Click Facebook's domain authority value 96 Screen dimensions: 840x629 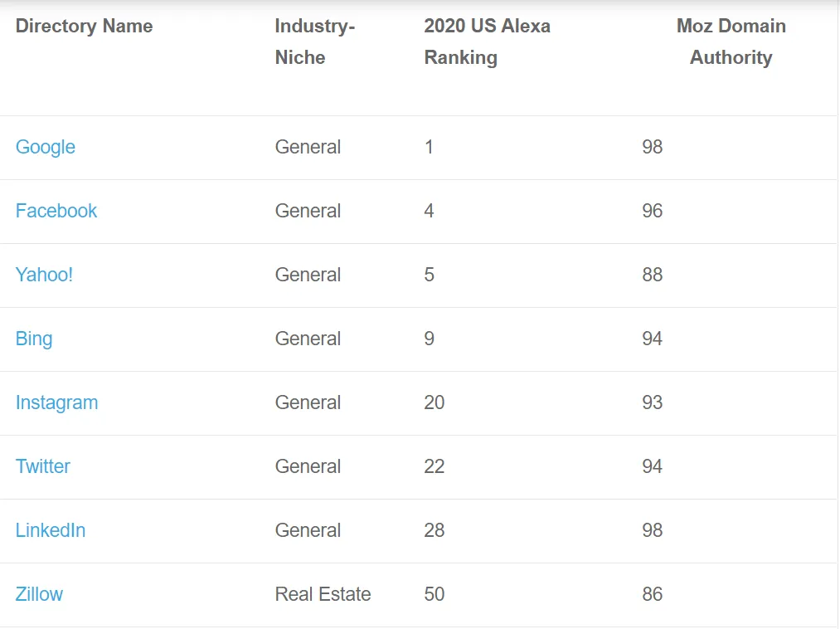tap(653, 211)
